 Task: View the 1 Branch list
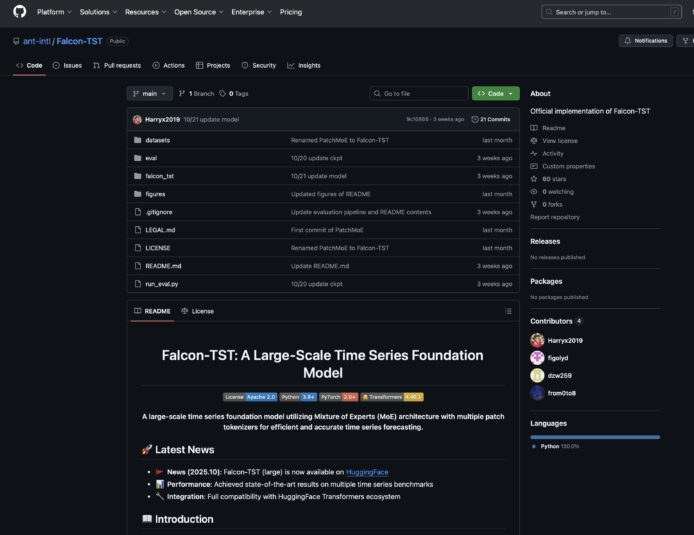coord(196,93)
